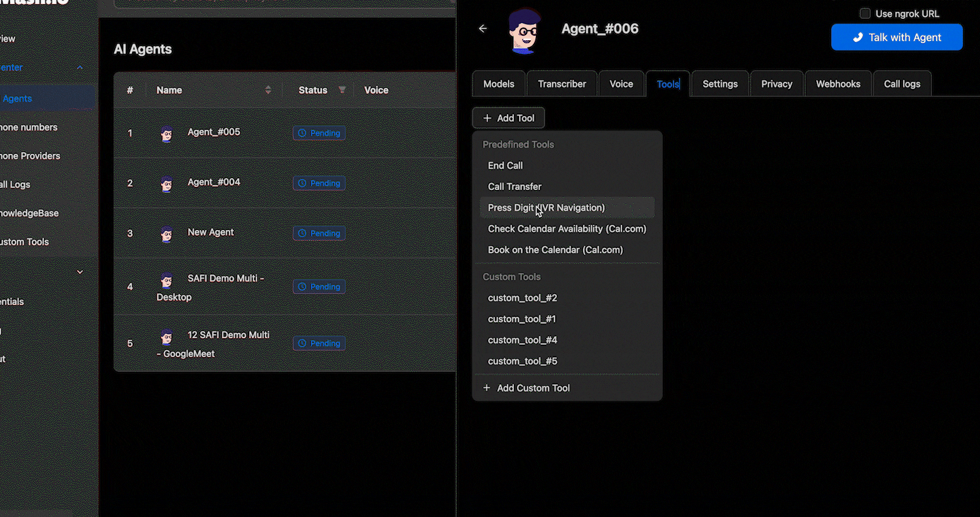Click Agent_#005 avatar icon
980x517 pixels.
(166, 134)
